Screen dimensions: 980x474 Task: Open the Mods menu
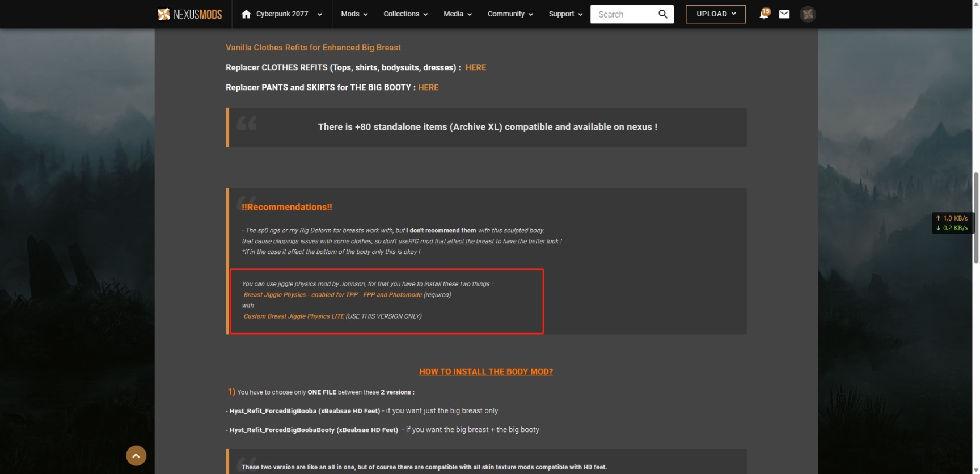(x=354, y=14)
